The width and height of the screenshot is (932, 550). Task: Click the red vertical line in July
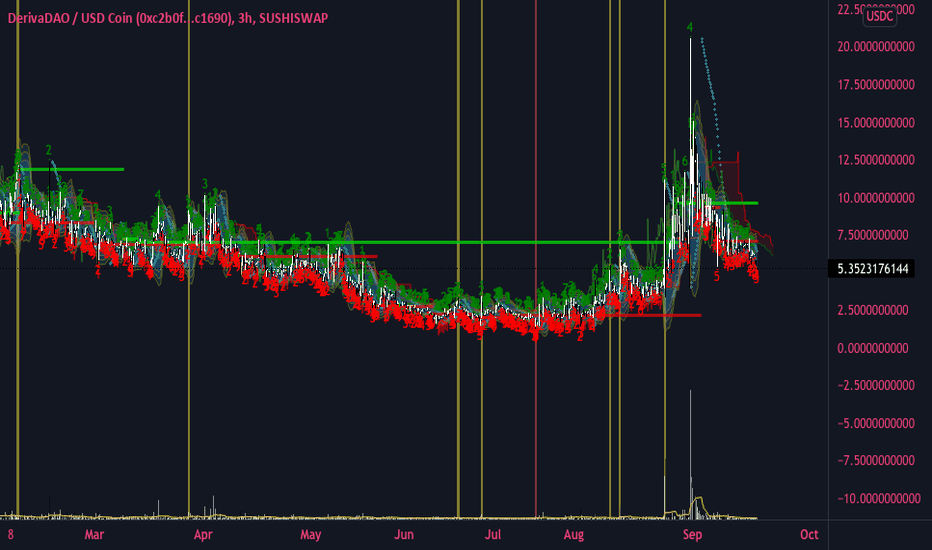[x=536, y=259]
